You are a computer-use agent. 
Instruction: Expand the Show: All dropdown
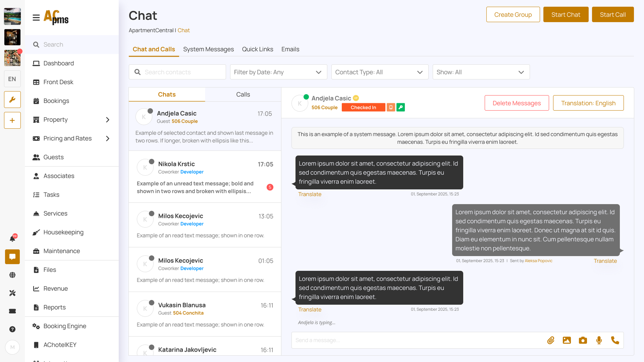(x=481, y=72)
